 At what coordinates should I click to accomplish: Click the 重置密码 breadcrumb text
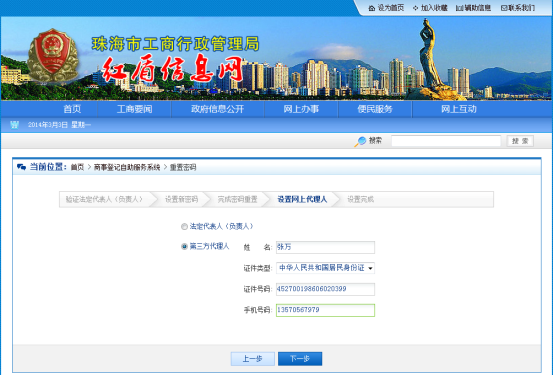pos(183,167)
